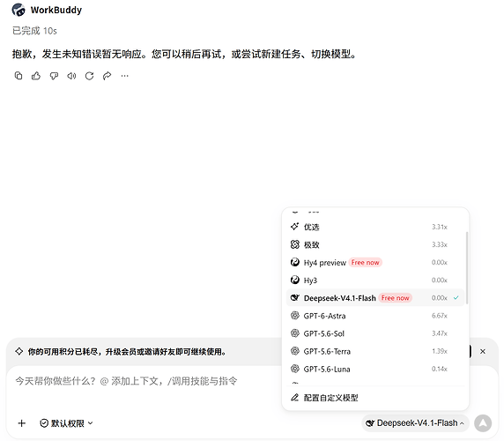Click the plus button to add attachment

[x=21, y=423]
